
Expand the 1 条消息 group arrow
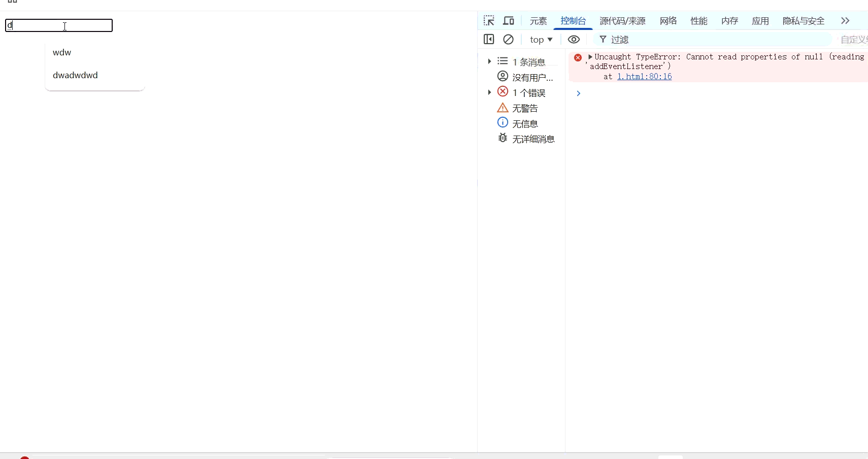(x=489, y=61)
